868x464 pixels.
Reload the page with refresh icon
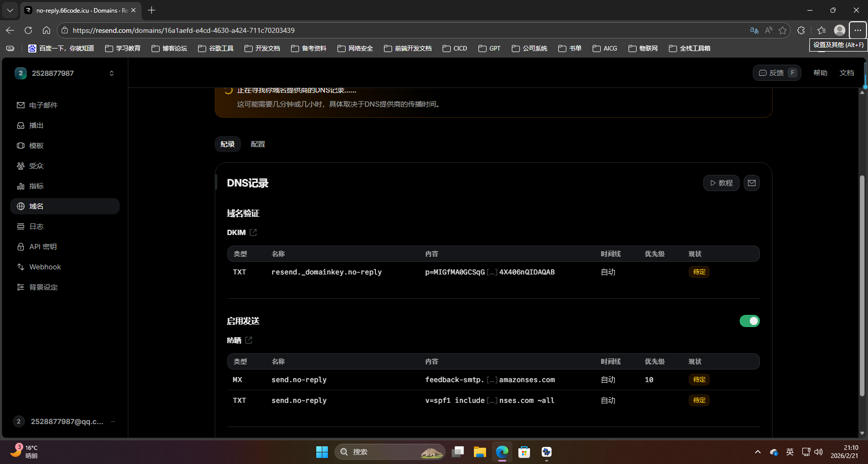[x=28, y=30]
